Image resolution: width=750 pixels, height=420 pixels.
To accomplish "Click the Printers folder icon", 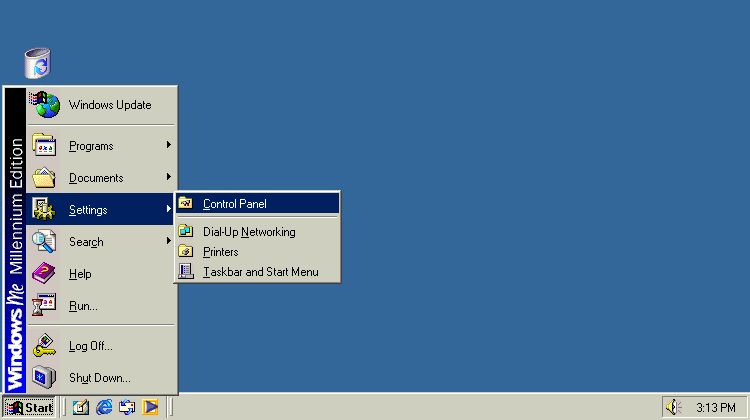I will pyautogui.click(x=186, y=252).
